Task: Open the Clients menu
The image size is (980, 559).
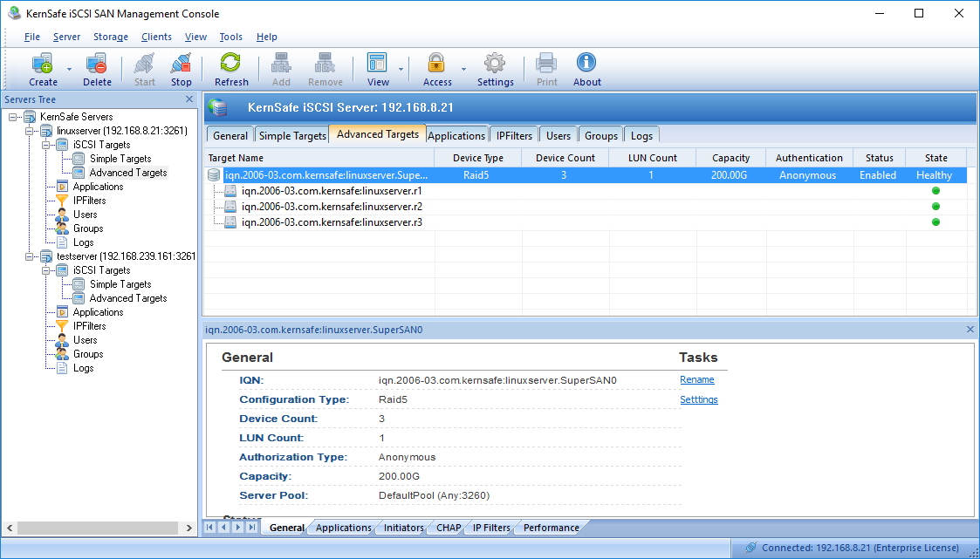Action: (x=156, y=37)
